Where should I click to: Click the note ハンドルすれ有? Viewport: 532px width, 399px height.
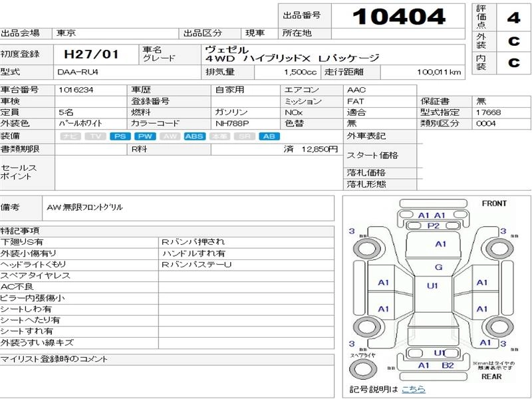pyautogui.click(x=194, y=253)
